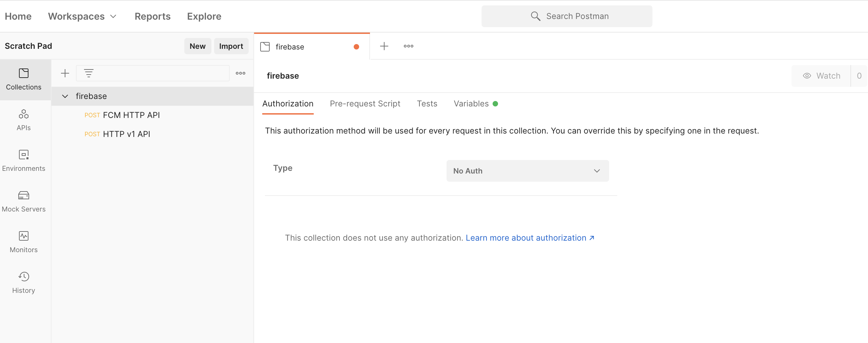Click the Import button

coord(231,46)
